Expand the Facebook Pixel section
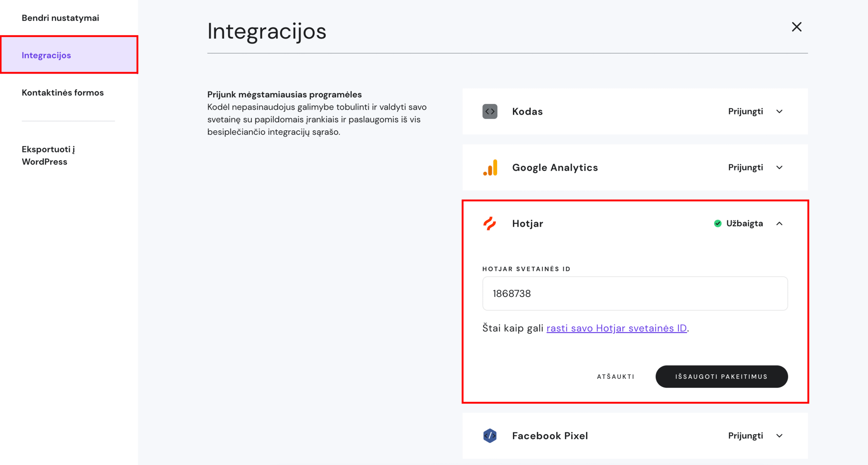The image size is (868, 465). pyautogui.click(x=780, y=435)
